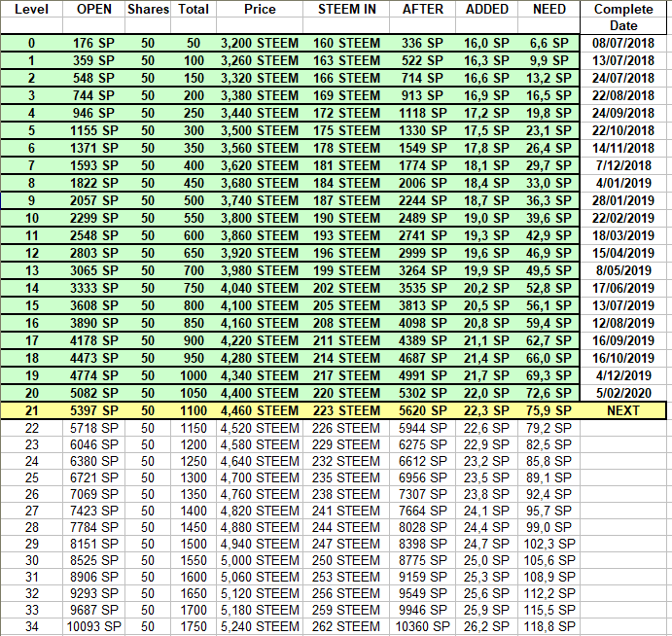672x636 pixels.
Task: Click the date cell 4/12/2019
Action: 623,375
